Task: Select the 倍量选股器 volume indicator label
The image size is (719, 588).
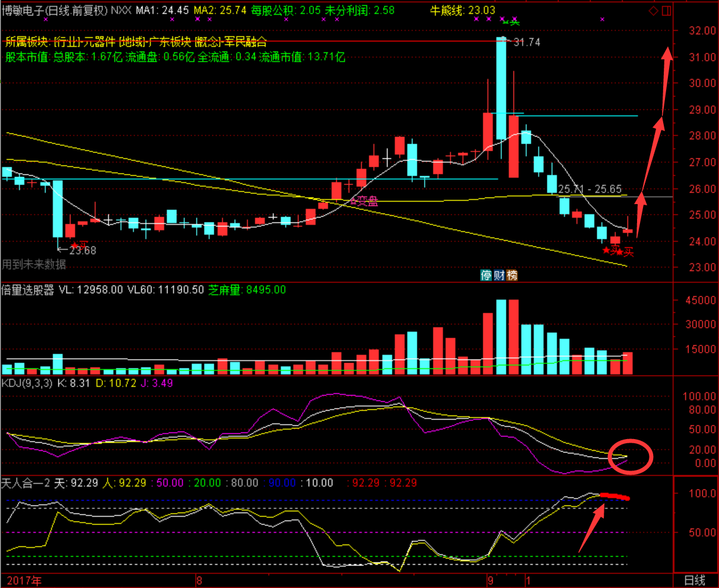Action: tap(27, 290)
